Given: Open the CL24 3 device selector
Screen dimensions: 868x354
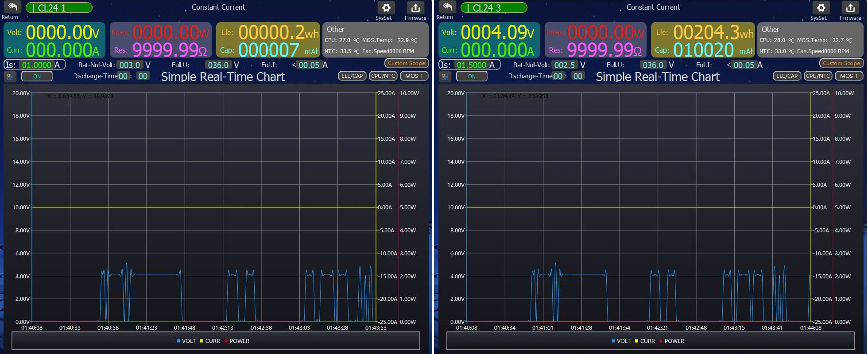Looking at the screenshot, I should pos(494,8).
